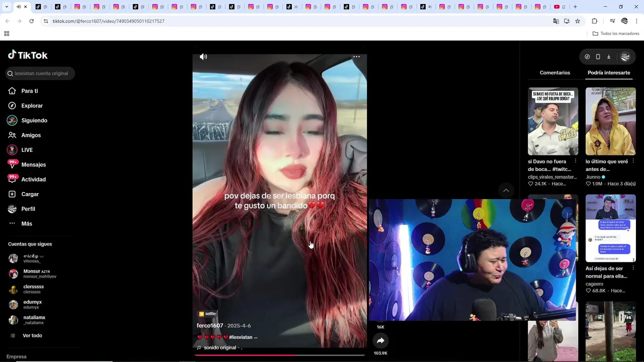This screenshot has height=362, width=644.
Task: Open the Amigos page
Action: tap(25, 135)
